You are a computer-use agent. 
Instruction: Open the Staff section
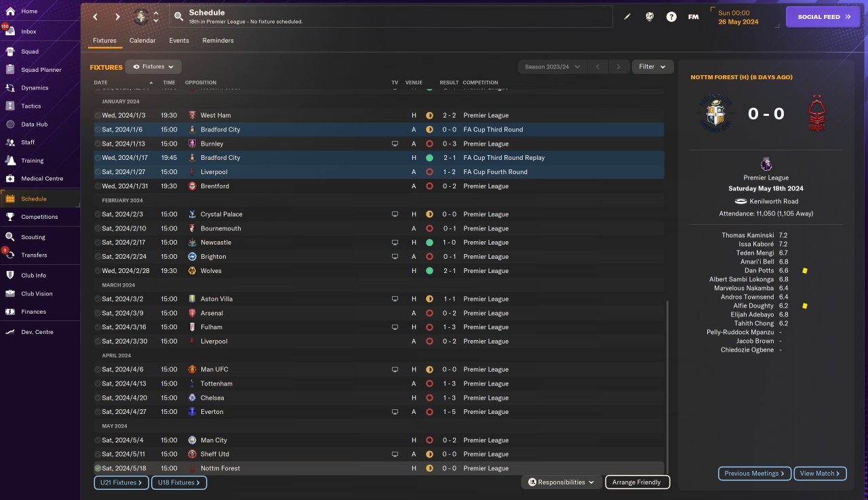coord(28,142)
